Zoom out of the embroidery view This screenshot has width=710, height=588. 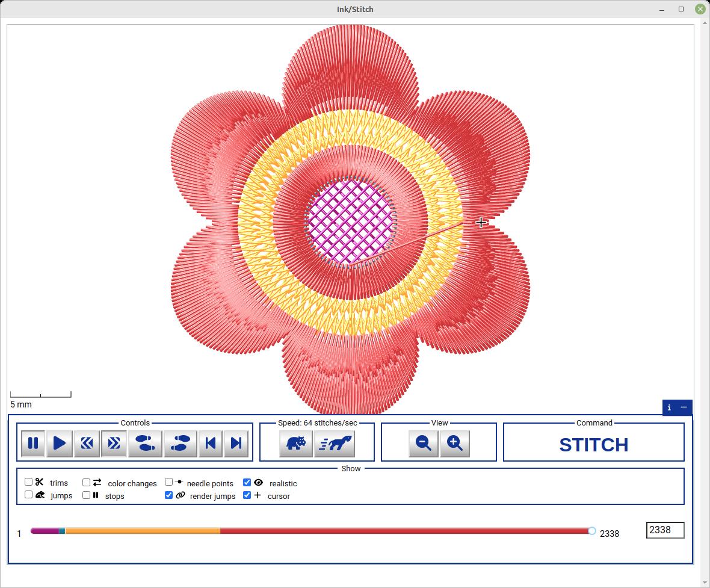424,444
